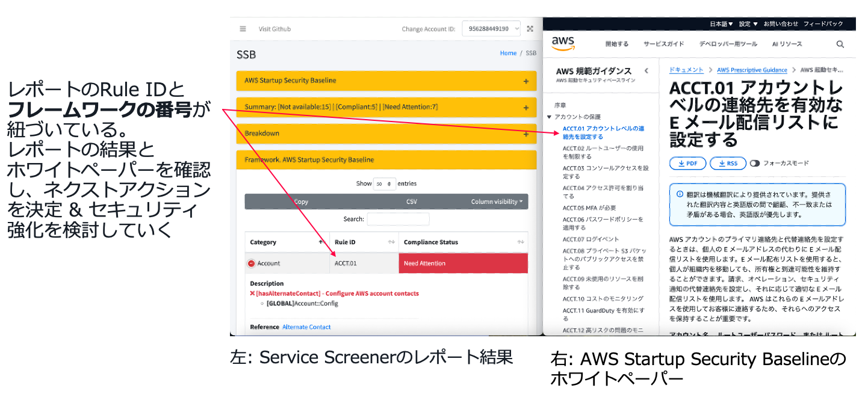Expand the Breakdown panel
This screenshot has height=400, width=868.
386,134
